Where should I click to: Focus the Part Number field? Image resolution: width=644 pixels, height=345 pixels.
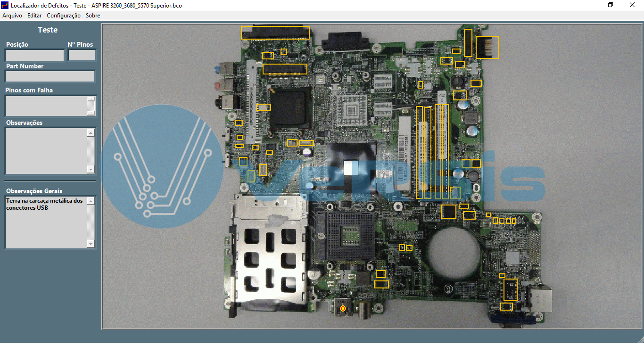pos(50,76)
